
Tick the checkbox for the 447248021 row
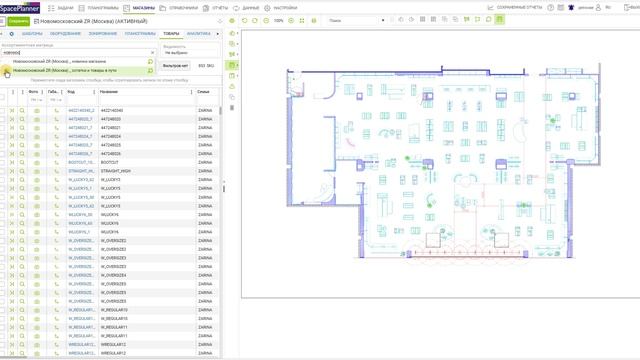point(2,128)
